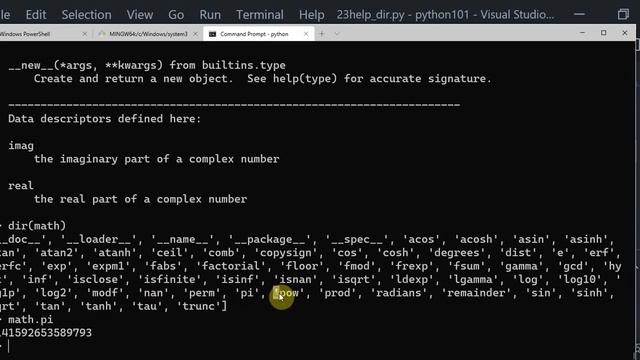Image resolution: width=640 pixels, height=360 pixels.
Task: Open the Help menu
Action: [311, 15]
